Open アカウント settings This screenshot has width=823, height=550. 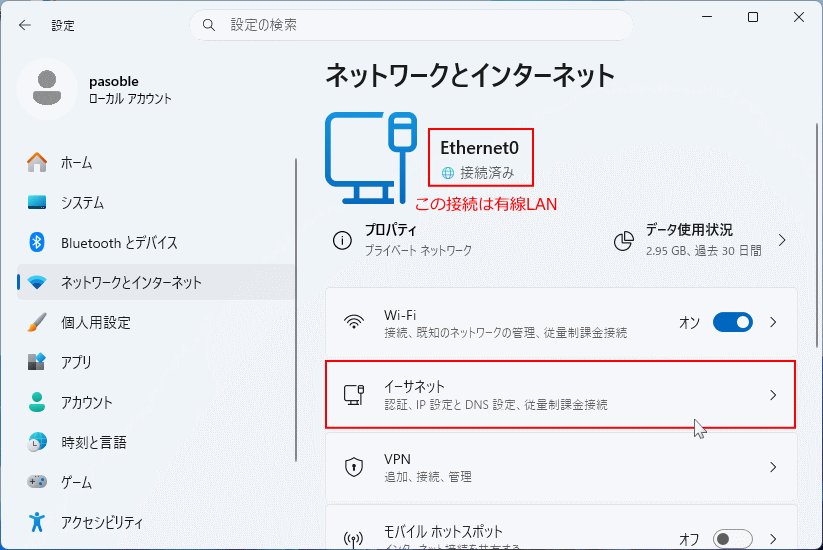[155, 402]
